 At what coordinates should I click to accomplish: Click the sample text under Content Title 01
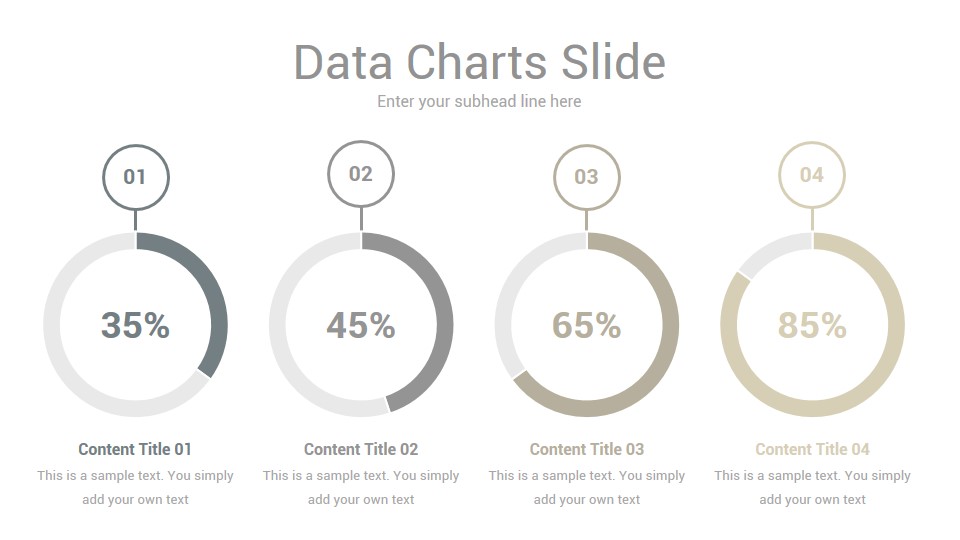click(x=135, y=487)
